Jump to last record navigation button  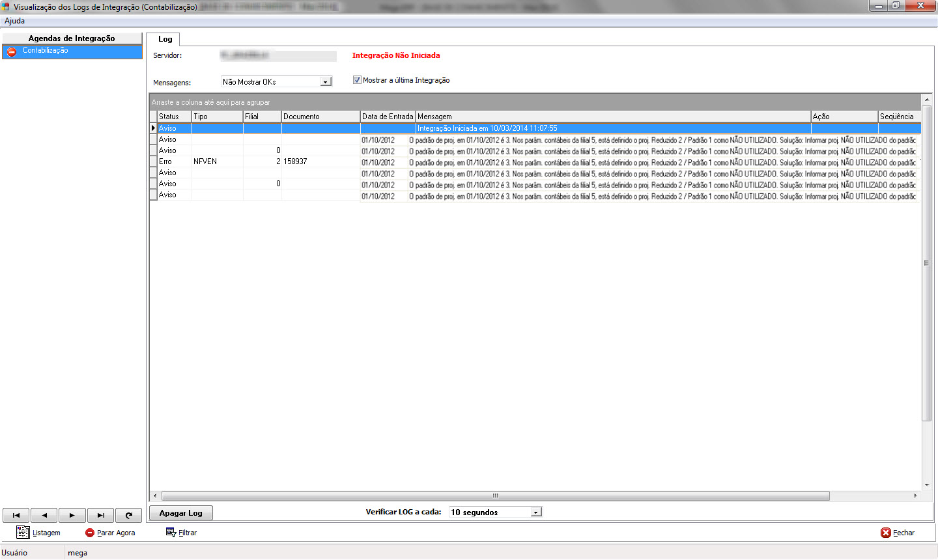[x=100, y=515]
